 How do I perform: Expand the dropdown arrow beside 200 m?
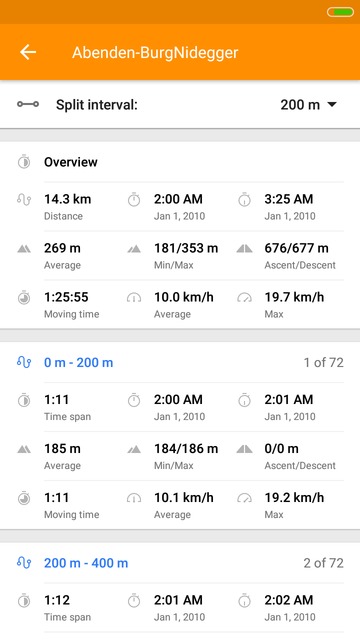pyautogui.click(x=332, y=105)
